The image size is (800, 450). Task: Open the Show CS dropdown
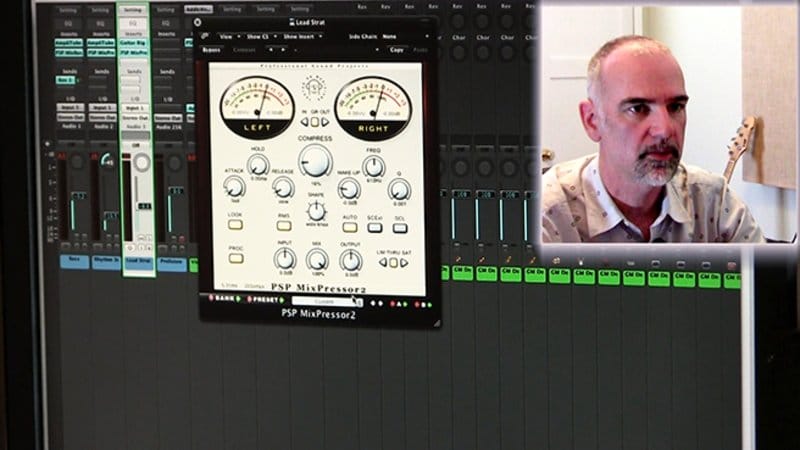point(261,36)
